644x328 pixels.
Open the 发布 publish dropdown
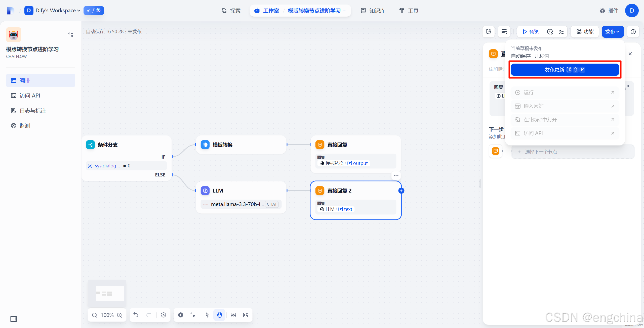pyautogui.click(x=612, y=32)
